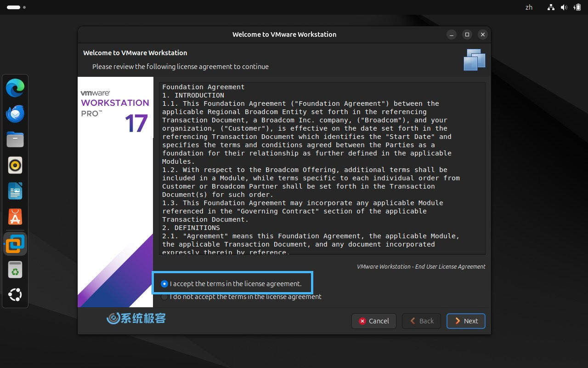Viewport: 588px width, 368px height.
Task: Open the Trash in the dock
Action: click(15, 270)
